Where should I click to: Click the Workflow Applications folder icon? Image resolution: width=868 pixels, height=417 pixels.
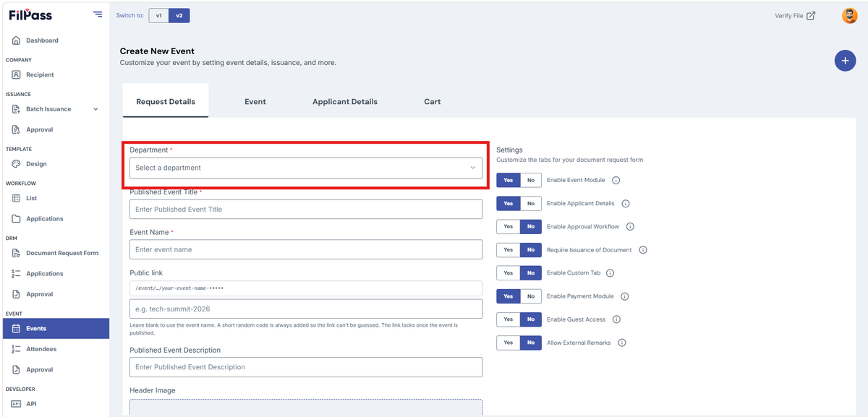[x=16, y=218]
